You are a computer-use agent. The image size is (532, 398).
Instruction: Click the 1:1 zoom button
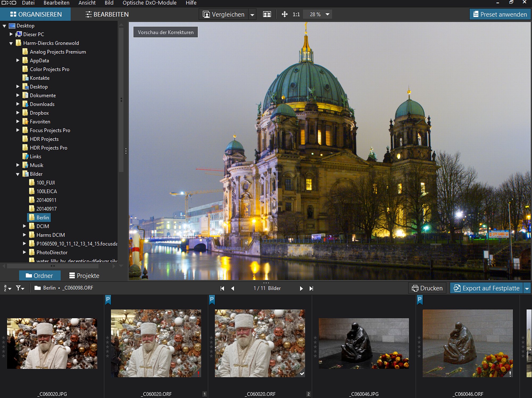click(x=296, y=14)
